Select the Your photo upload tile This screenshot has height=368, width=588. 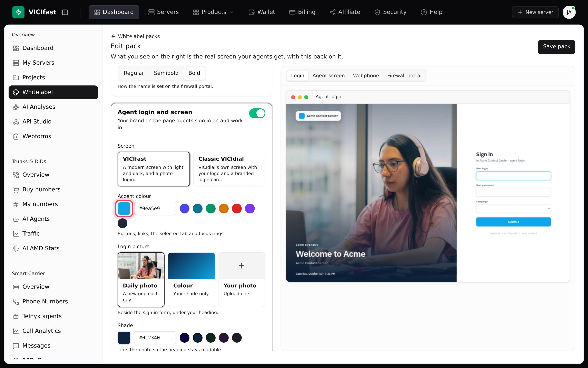point(242,280)
